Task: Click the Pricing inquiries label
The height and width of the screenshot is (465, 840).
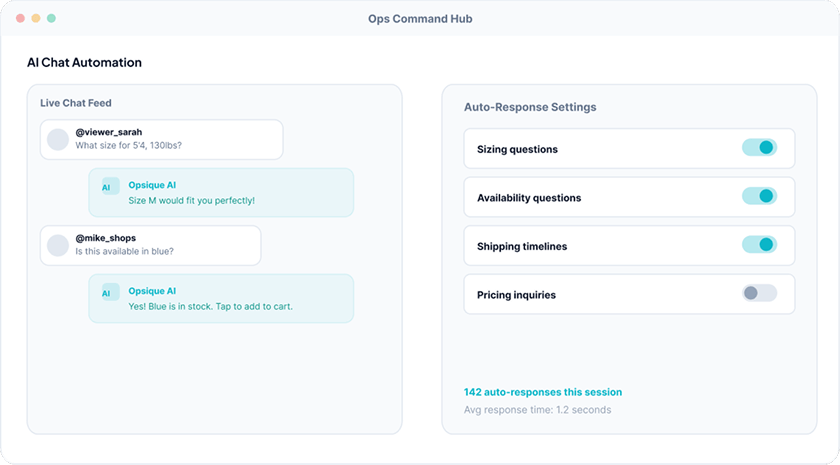Action: pyautogui.click(x=516, y=295)
